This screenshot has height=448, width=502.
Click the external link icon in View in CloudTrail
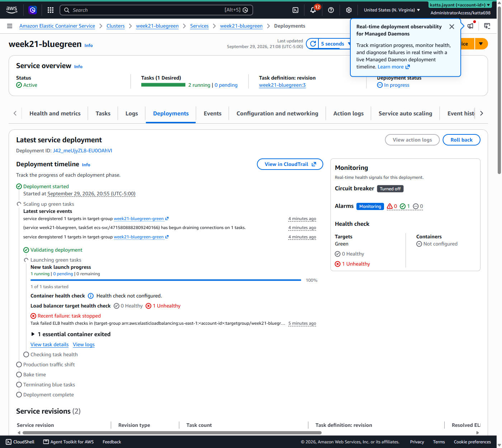coord(314,164)
